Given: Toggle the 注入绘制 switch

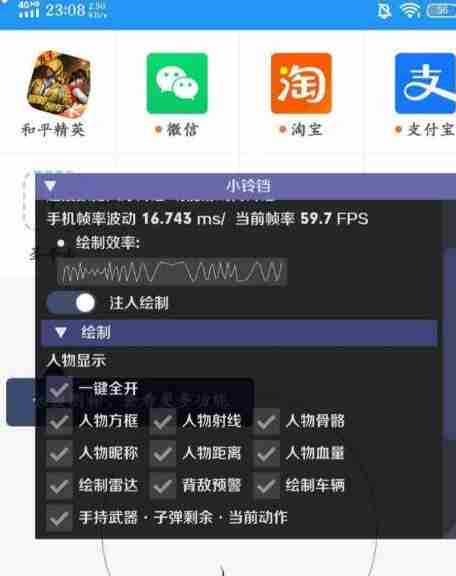Looking at the screenshot, I should pos(71,303).
